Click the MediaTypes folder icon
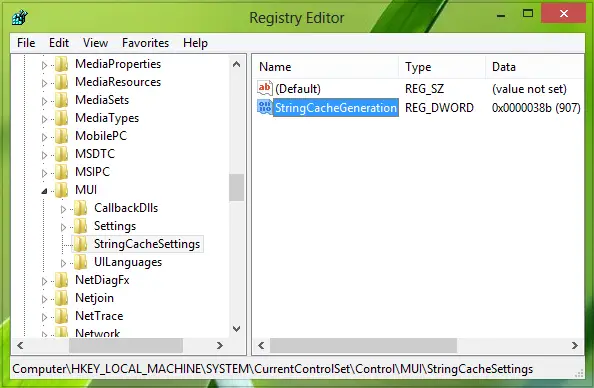 click(61, 118)
